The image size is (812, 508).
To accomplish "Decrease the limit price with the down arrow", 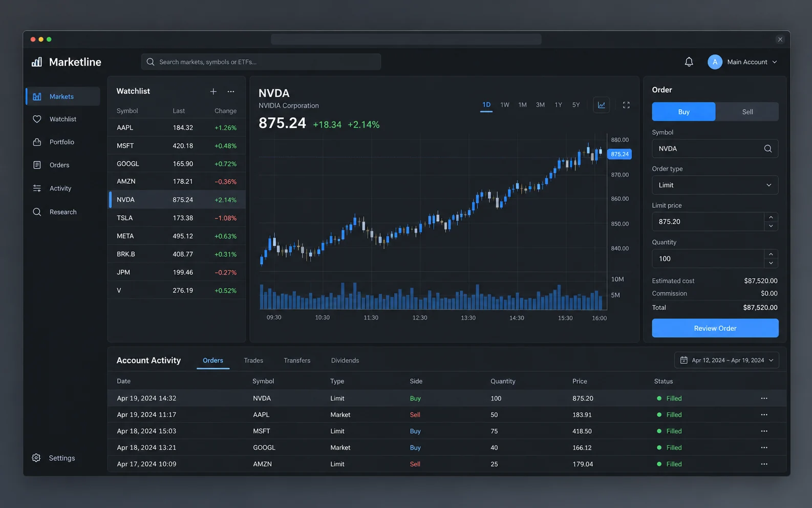I will 771,226.
